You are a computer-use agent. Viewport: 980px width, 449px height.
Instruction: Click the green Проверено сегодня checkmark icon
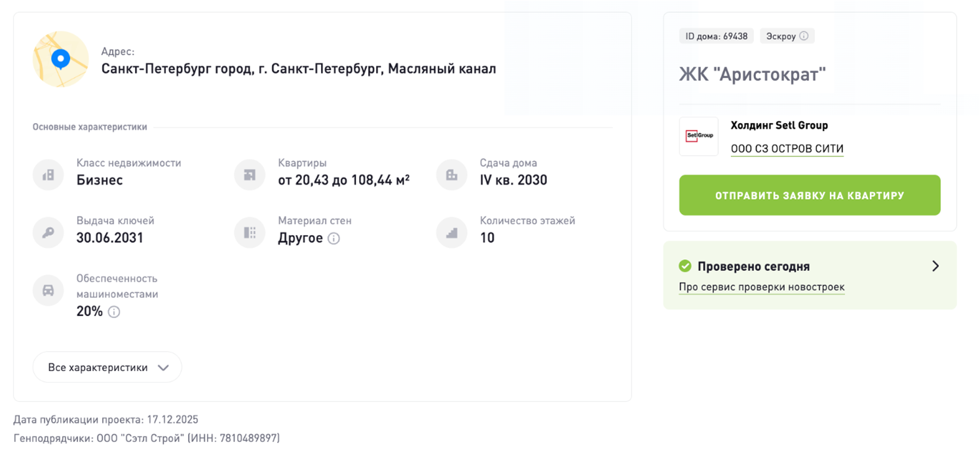685,266
